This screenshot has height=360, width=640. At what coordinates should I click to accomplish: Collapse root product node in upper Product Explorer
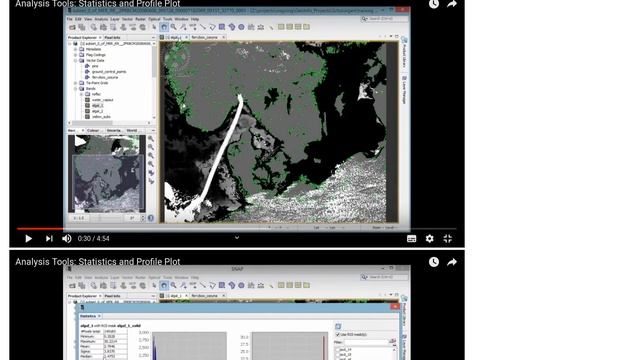(70, 43)
